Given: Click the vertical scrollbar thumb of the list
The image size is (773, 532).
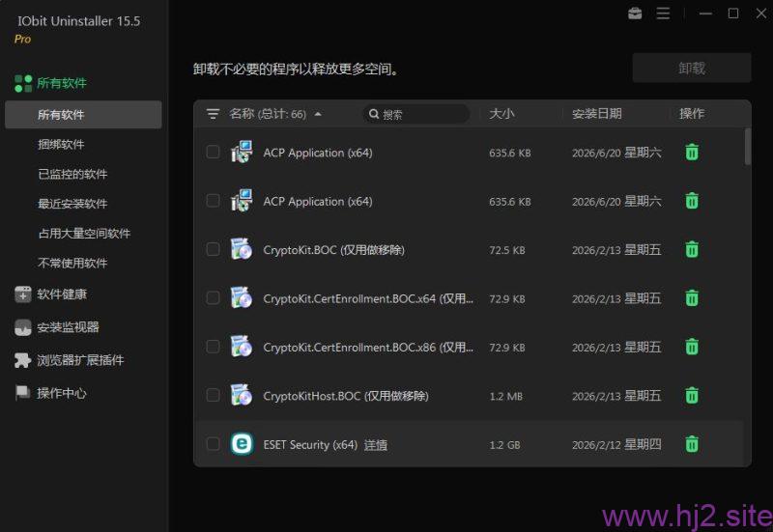Looking at the screenshot, I should click(747, 147).
